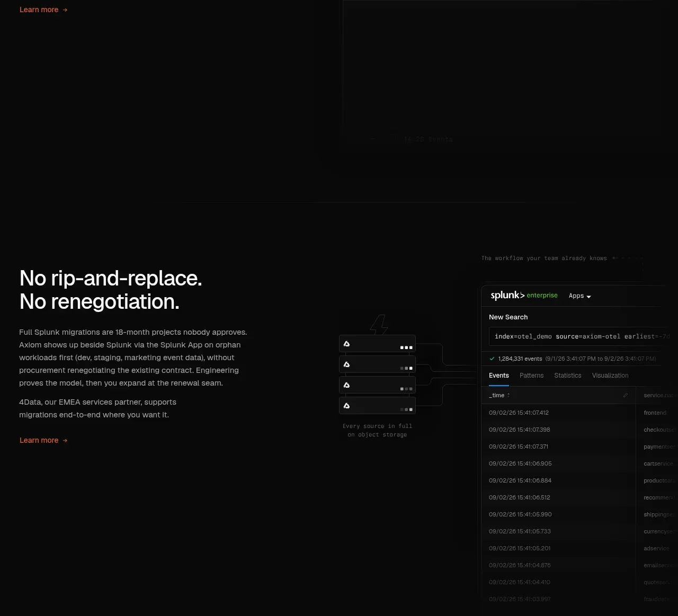Click the Axiom logo on first storage row
678x616 pixels.
[346, 344]
